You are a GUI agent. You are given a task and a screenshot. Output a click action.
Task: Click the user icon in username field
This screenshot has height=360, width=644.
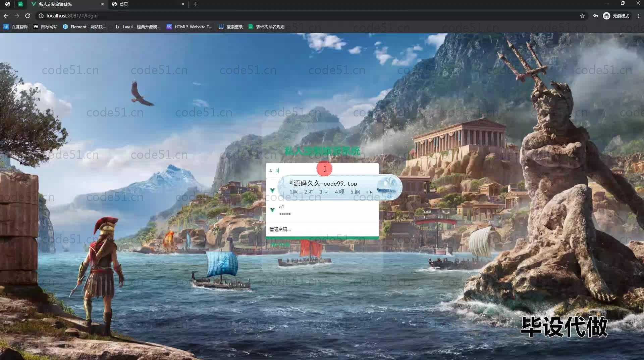(x=271, y=171)
